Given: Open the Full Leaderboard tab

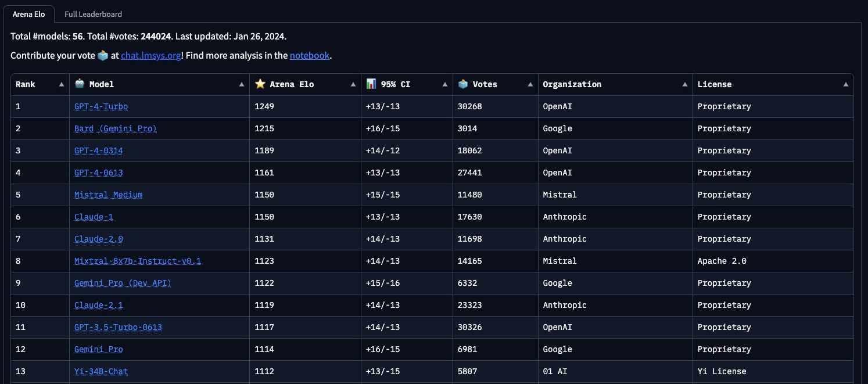Looking at the screenshot, I should pos(93,14).
